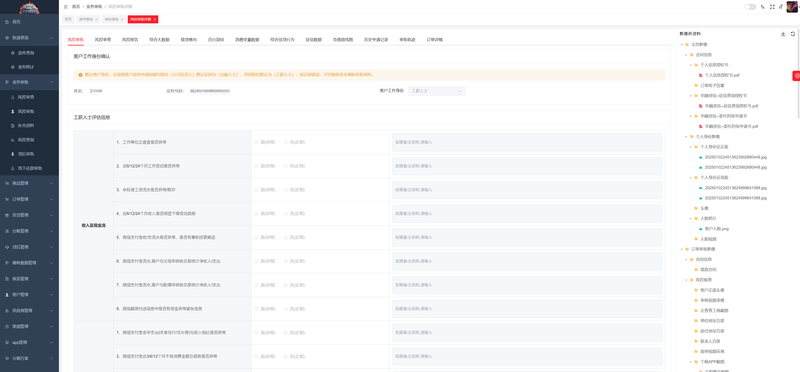This screenshot has height=372, width=800.
Task: Open the 风控审查 sidebar menu item
Action: coord(30,96)
